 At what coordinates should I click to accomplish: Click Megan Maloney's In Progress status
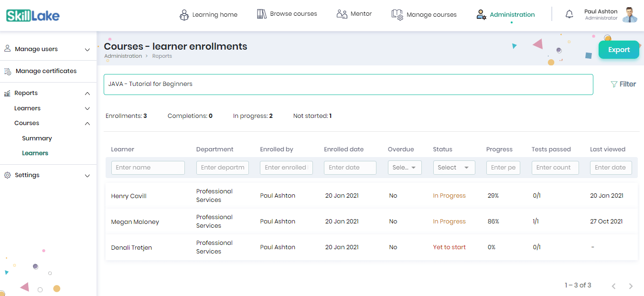(450, 222)
